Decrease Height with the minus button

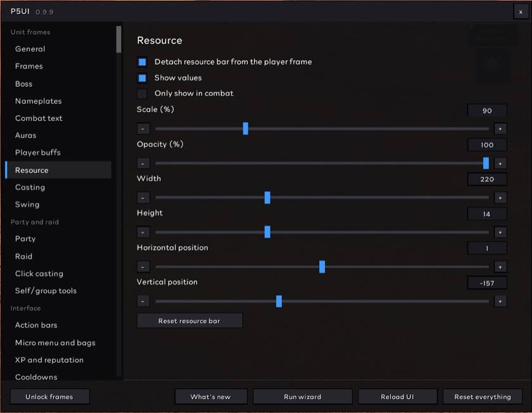pos(143,232)
